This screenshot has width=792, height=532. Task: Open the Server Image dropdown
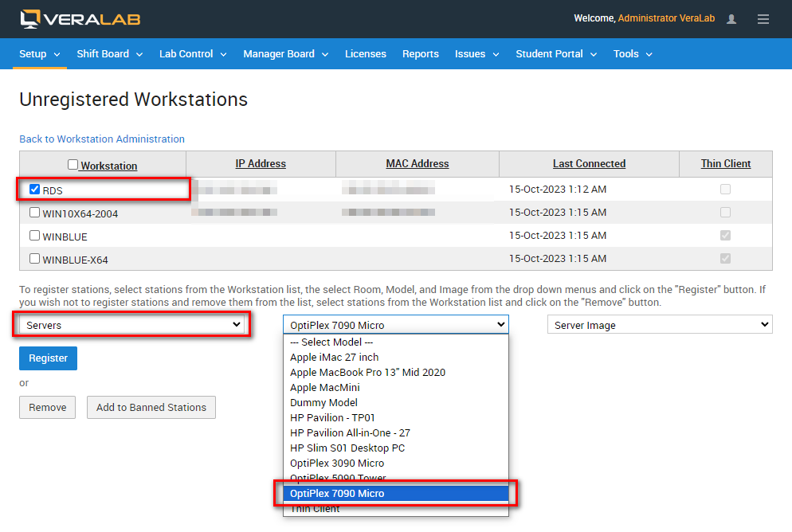click(x=660, y=325)
